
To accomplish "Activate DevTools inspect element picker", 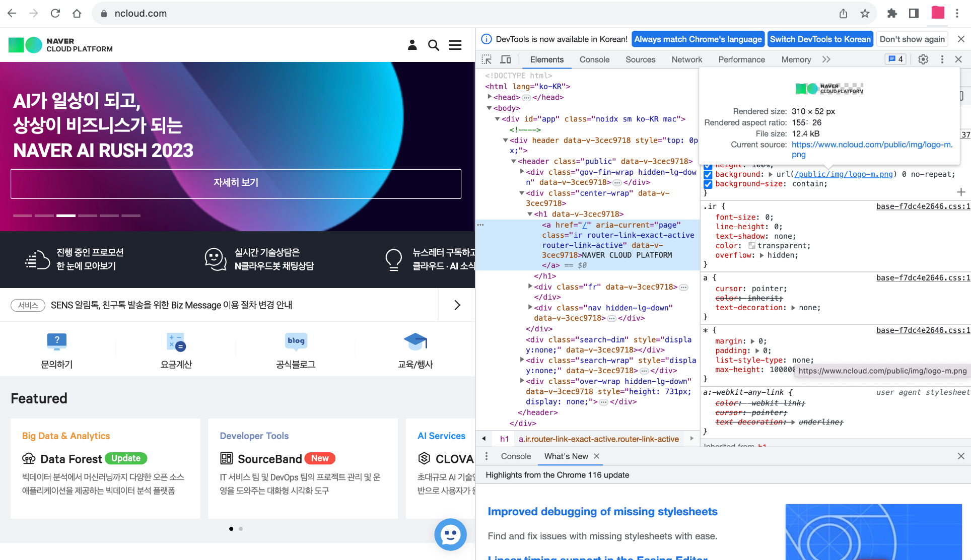I will pos(487,59).
